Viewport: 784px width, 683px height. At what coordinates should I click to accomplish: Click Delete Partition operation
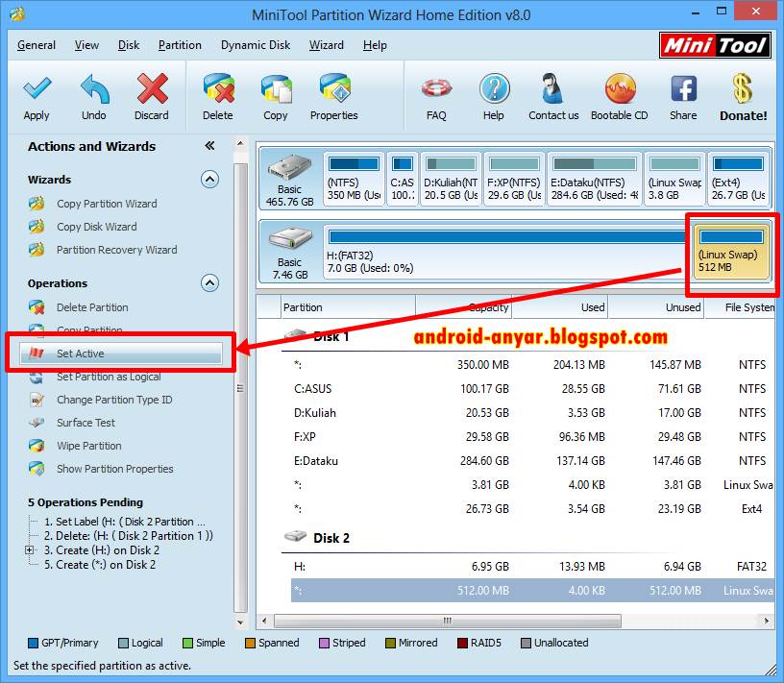(x=92, y=307)
